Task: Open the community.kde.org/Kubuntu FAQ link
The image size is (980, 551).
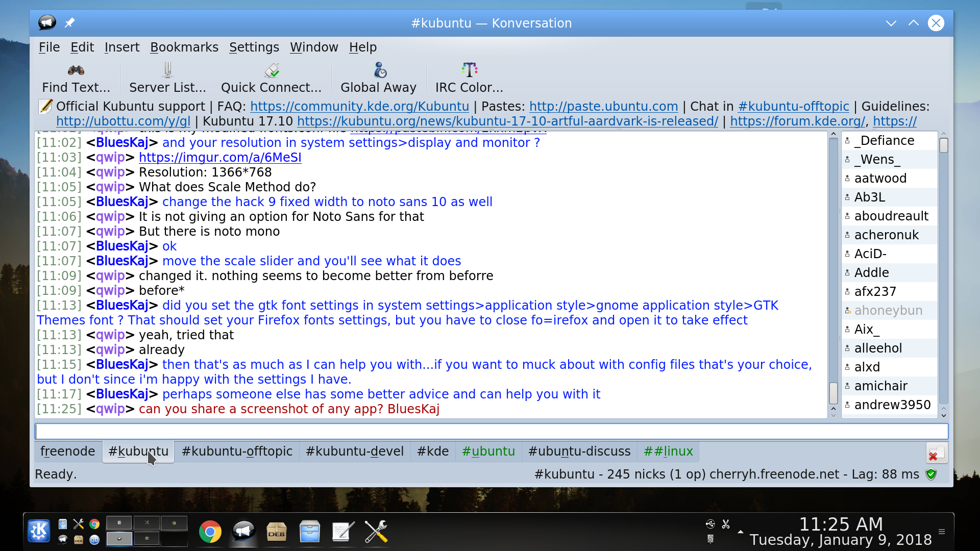Action: (x=359, y=106)
